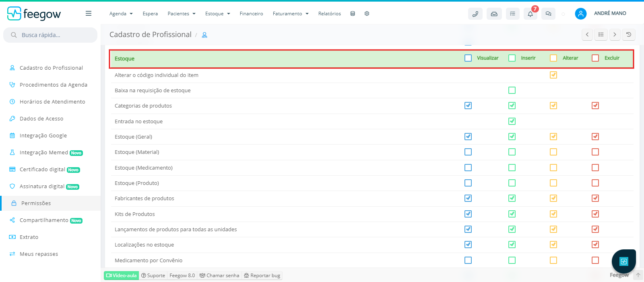Focus the Busca rápida search field
This screenshot has height=282, width=644.
pyautogui.click(x=50, y=35)
